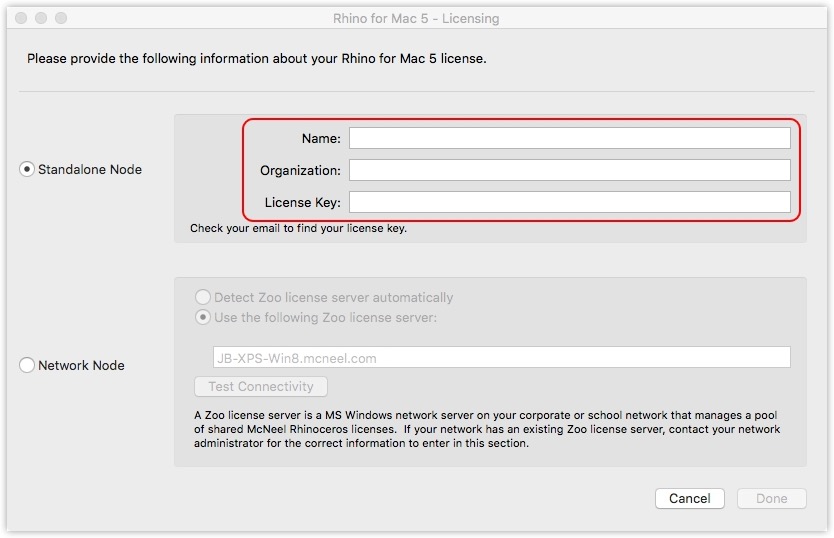Click the Test Connectivity button
This screenshot has height=538, width=834.
click(261, 386)
